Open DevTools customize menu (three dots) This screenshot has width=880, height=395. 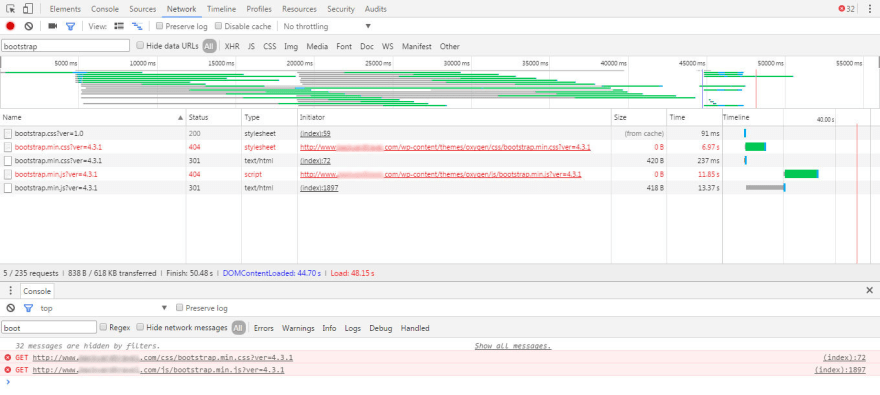click(869, 8)
